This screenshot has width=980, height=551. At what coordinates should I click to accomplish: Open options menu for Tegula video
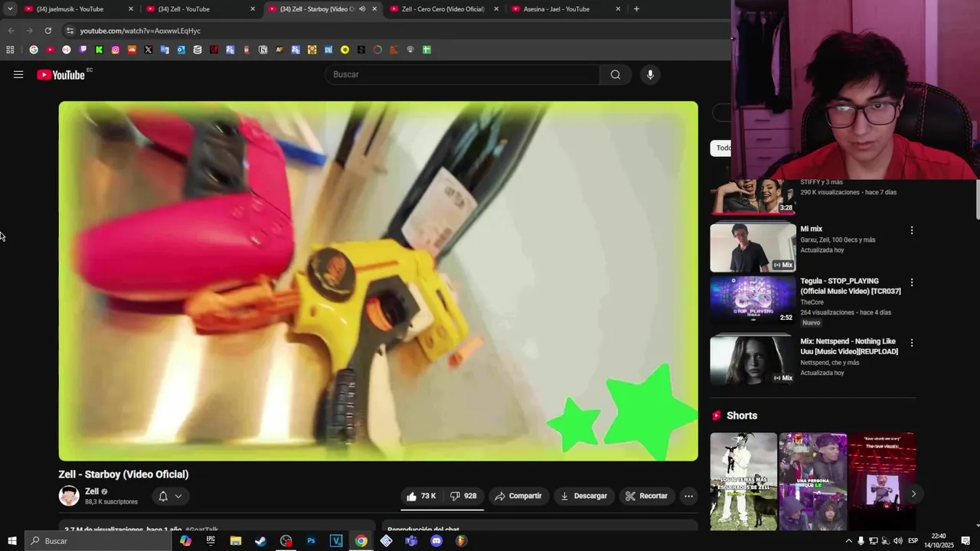(x=911, y=282)
